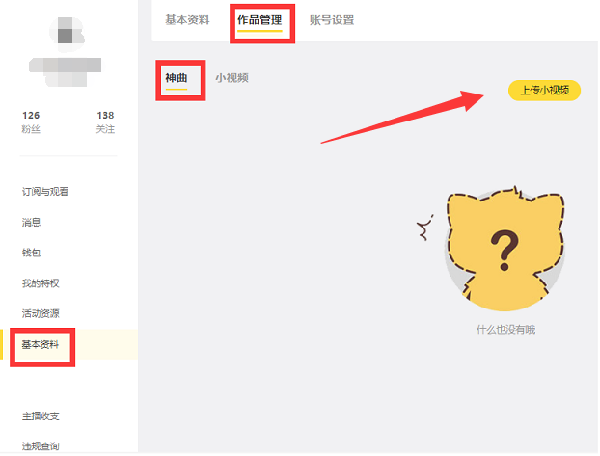Select the 神曲 sub-tab

point(176,78)
